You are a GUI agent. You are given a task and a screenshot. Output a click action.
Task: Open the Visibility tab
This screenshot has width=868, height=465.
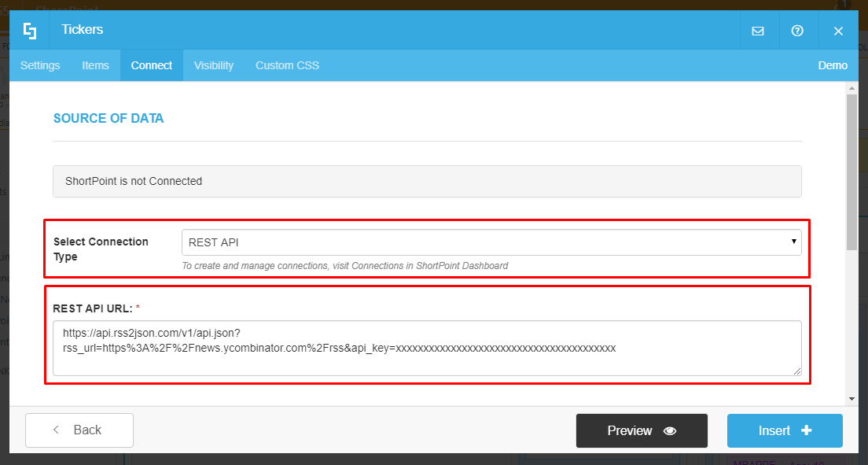[214, 65]
